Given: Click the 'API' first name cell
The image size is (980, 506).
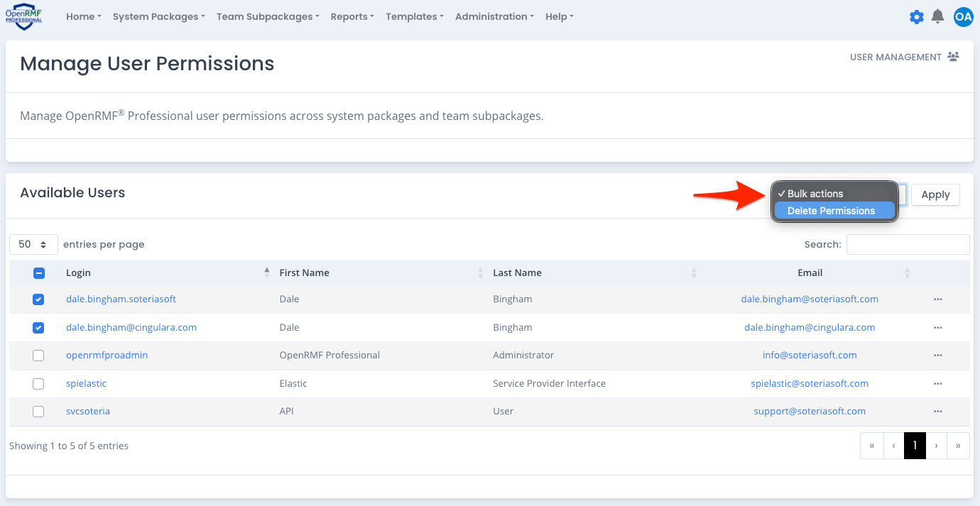Looking at the screenshot, I should [x=287, y=412].
